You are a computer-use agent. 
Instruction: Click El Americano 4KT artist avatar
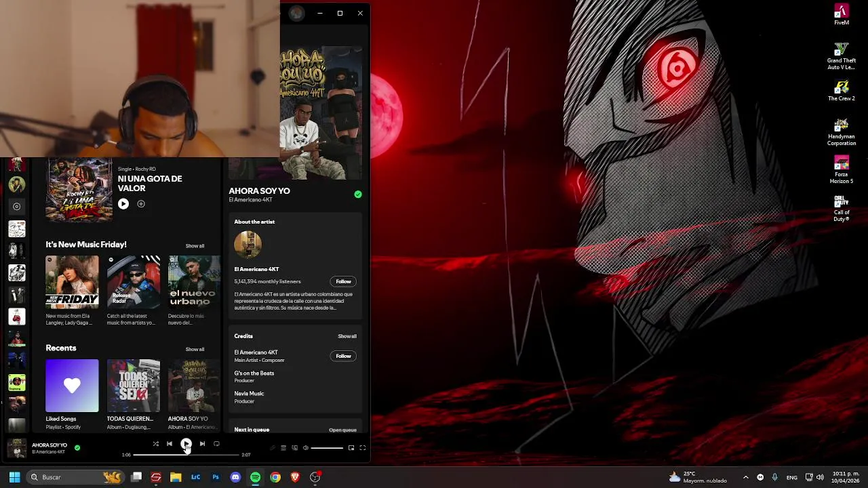tap(248, 245)
